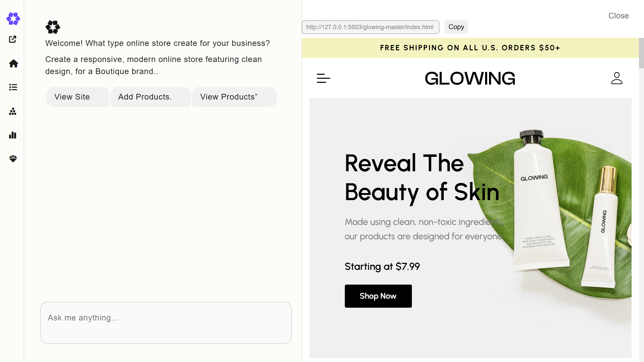Click the preview vertical scrollbar

click(641, 54)
